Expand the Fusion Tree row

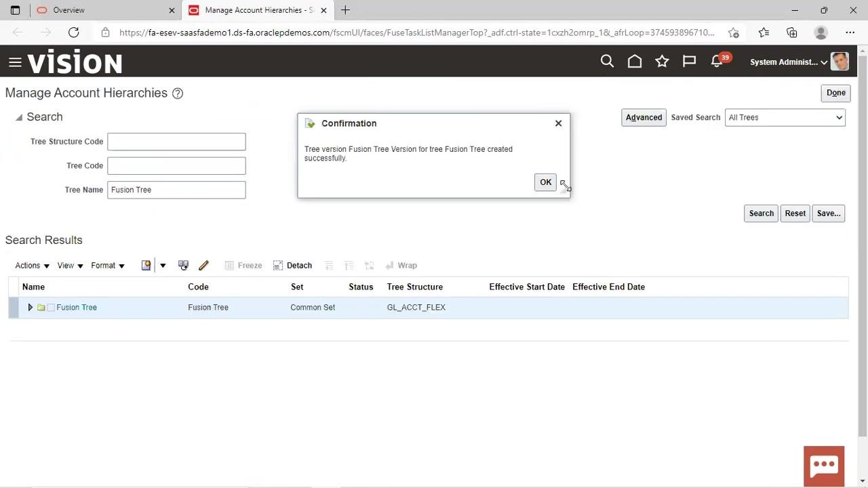point(30,308)
